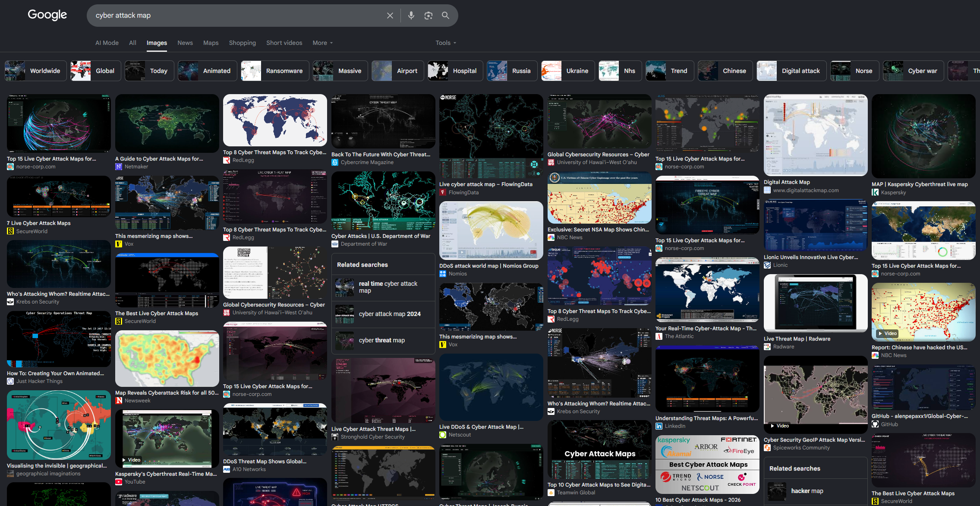Open Map Reveals Cyberattack Risk heatmap thumbnail

(167, 358)
